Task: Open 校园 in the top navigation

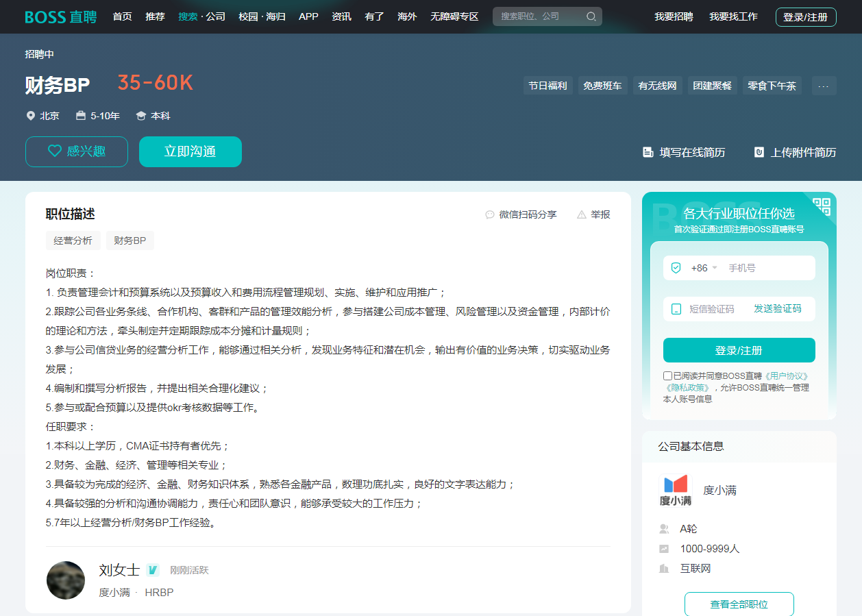Action: coord(248,16)
